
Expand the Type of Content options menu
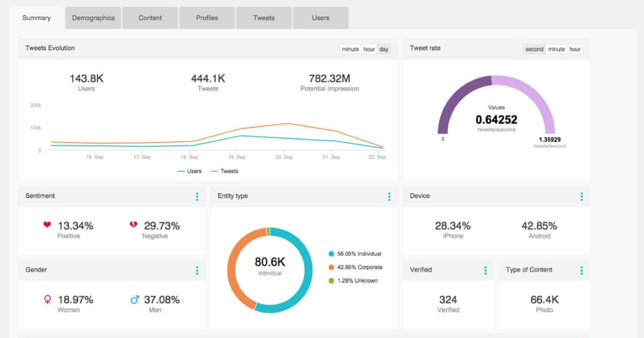point(581,270)
